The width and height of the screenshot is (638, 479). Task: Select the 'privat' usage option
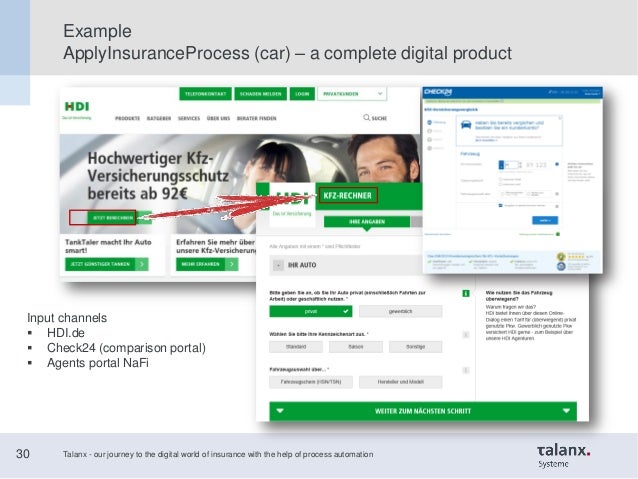coord(311,311)
